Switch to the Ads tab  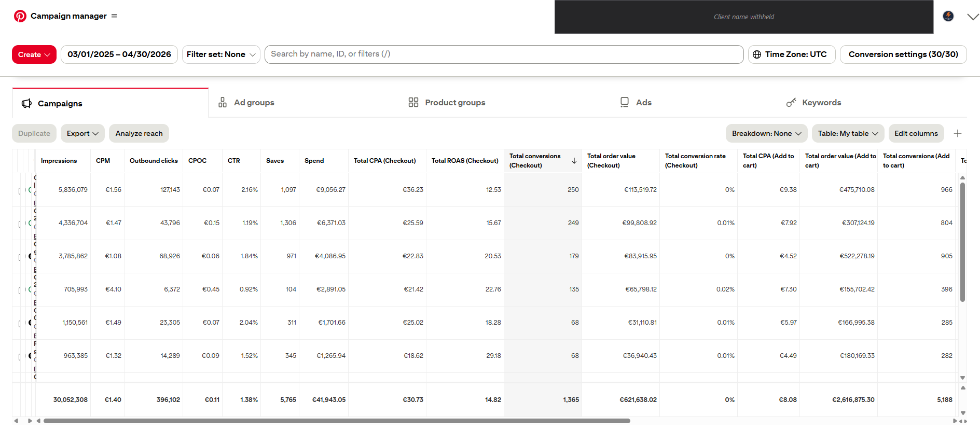pos(636,103)
